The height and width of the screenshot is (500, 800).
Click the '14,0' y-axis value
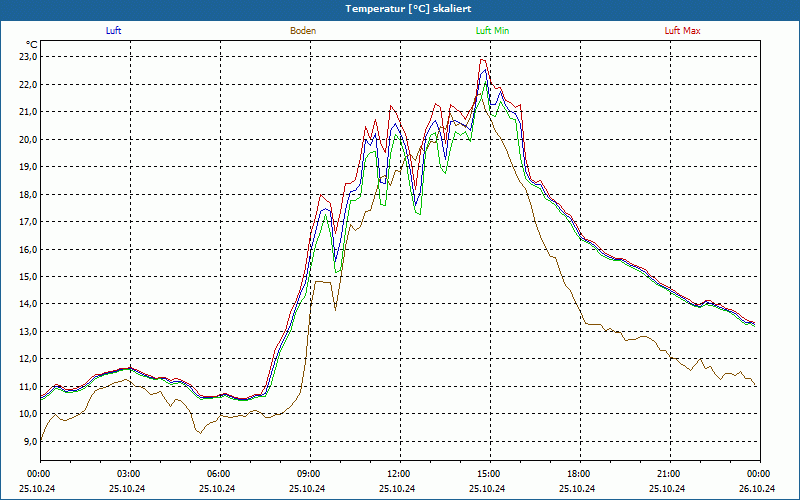29,304
